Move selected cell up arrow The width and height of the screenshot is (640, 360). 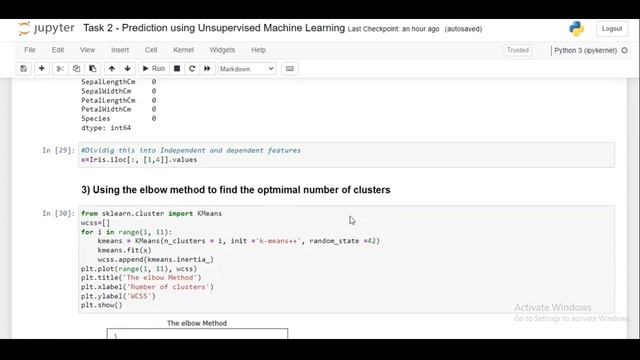click(112, 69)
